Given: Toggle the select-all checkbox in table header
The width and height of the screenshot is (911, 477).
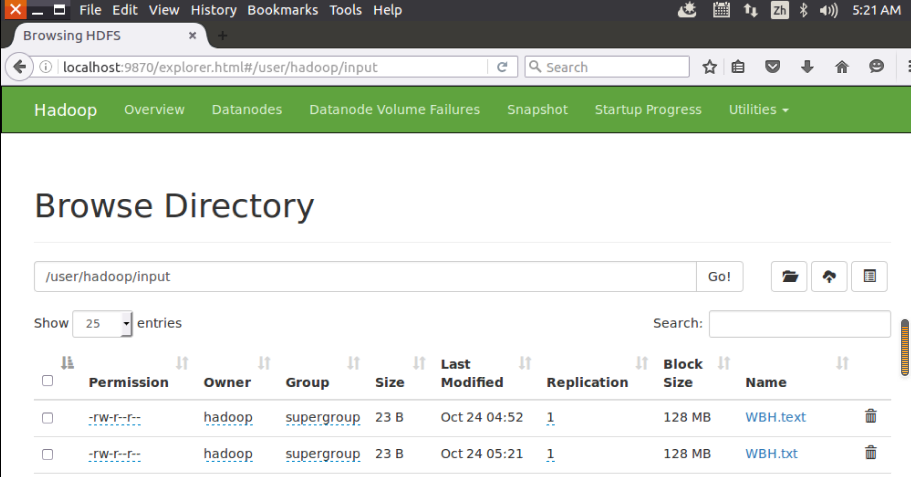Looking at the screenshot, I should pyautogui.click(x=47, y=381).
